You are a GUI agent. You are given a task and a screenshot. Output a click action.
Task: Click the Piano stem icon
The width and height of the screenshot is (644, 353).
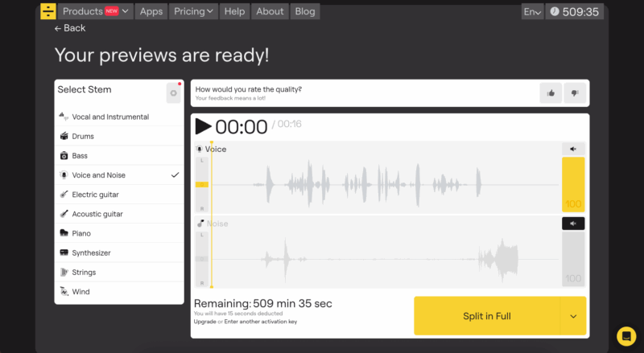(x=64, y=233)
